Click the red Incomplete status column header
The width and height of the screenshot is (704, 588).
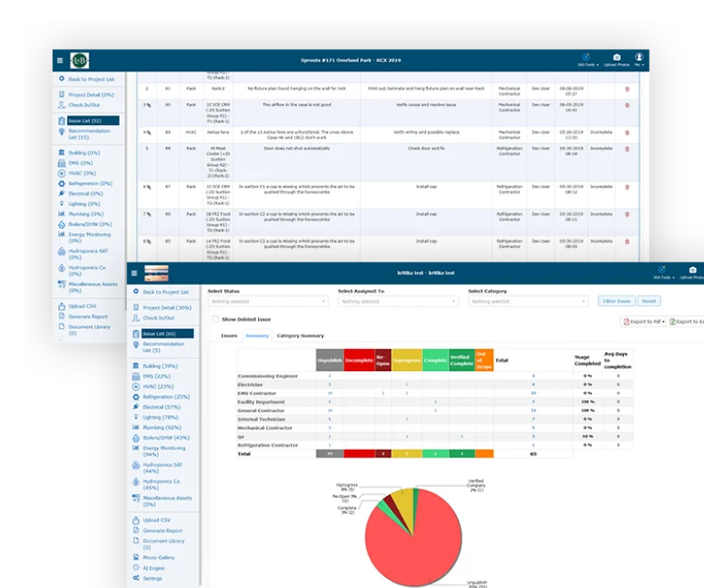[x=359, y=360]
